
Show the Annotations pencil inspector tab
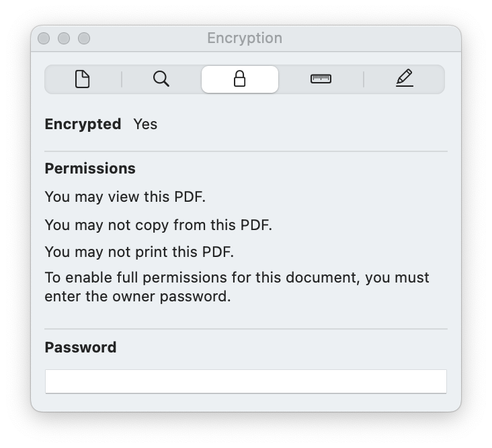[x=404, y=79]
